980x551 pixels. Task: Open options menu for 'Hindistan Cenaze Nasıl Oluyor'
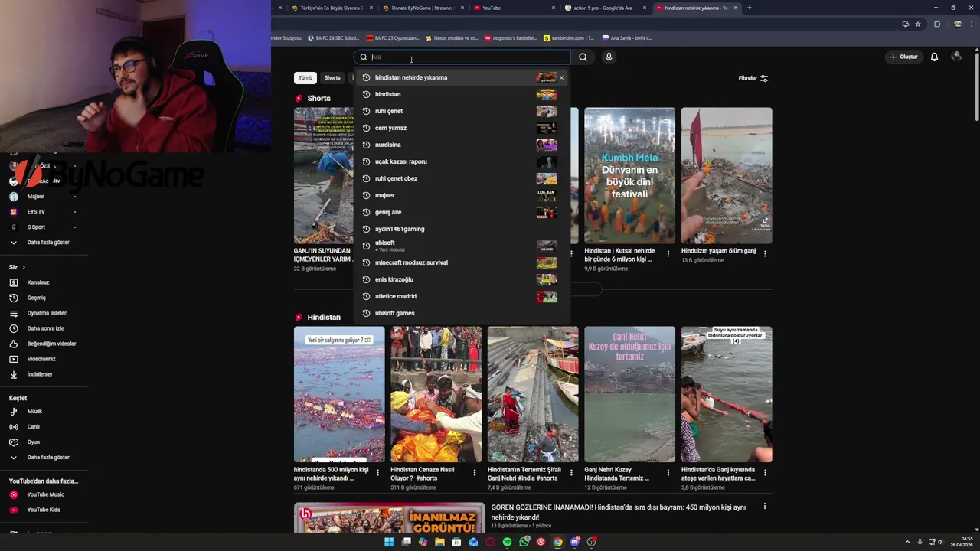(x=474, y=472)
